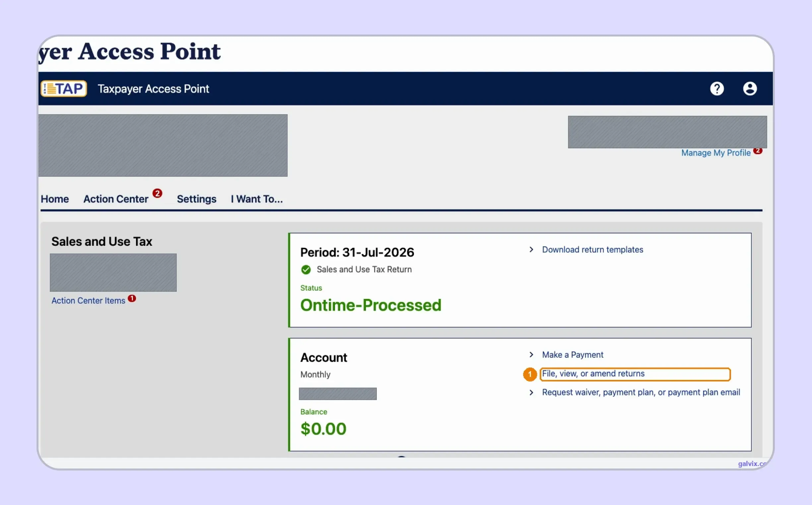
Task: Click the chevron beside Download return templates
Action: point(531,250)
